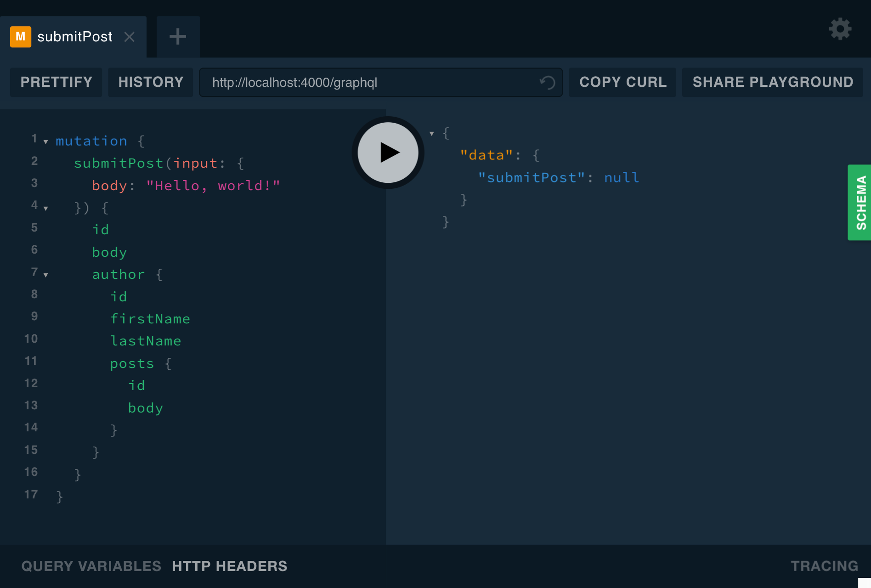Click Copy CURL button
Viewport: 871px width, 588px height.
(622, 82)
